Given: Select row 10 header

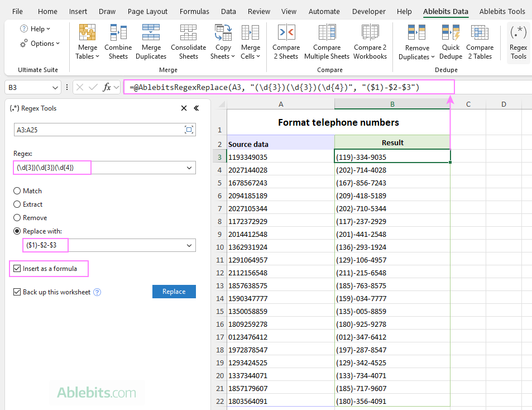Looking at the screenshot, I should coord(219,247).
